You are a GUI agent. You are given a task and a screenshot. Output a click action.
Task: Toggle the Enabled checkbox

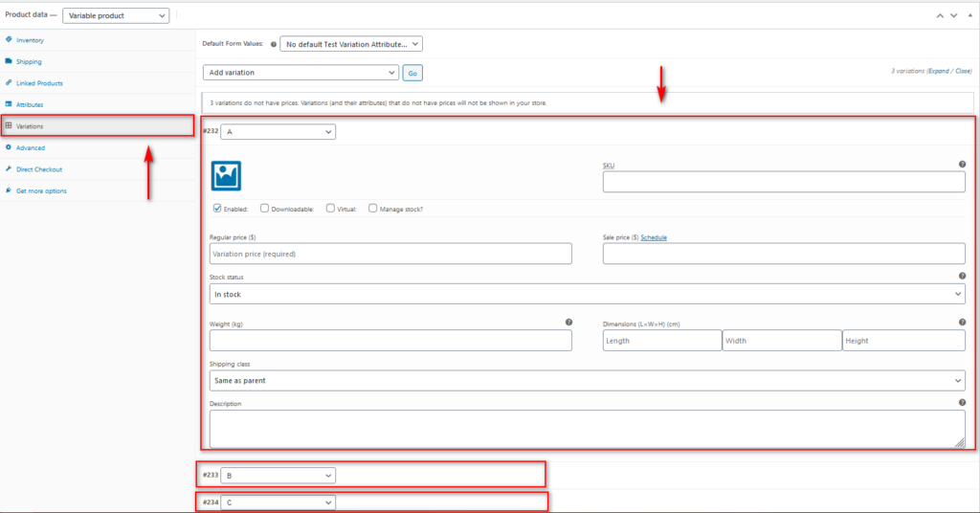coord(217,208)
